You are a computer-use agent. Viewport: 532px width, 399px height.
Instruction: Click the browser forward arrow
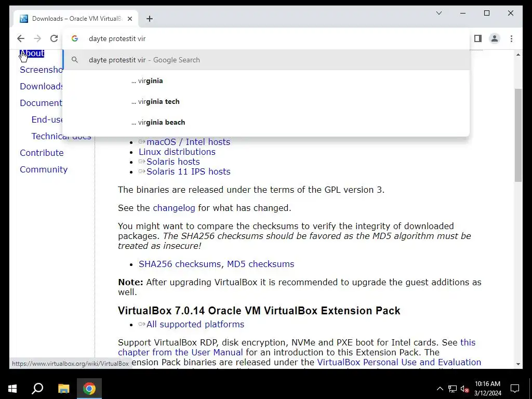37,38
